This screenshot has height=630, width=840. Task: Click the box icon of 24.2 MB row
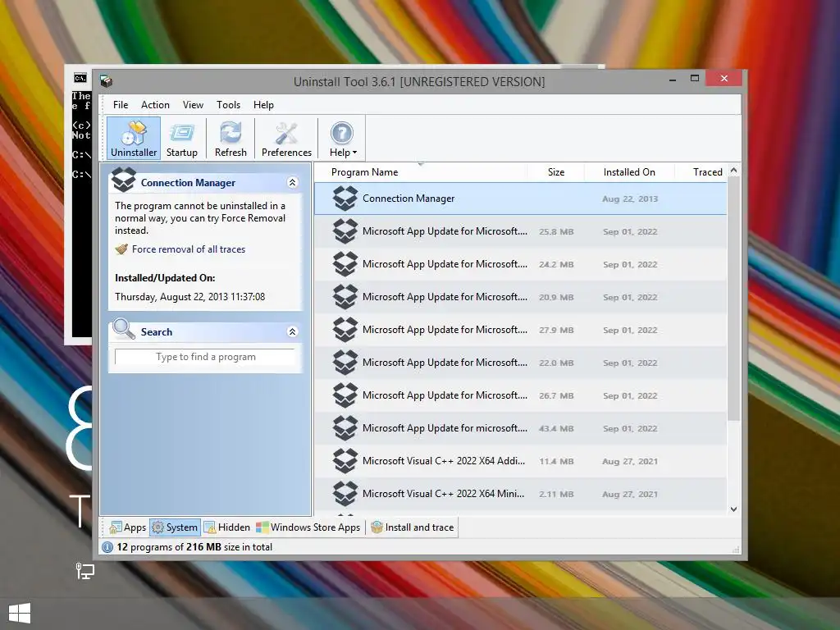[345, 264]
